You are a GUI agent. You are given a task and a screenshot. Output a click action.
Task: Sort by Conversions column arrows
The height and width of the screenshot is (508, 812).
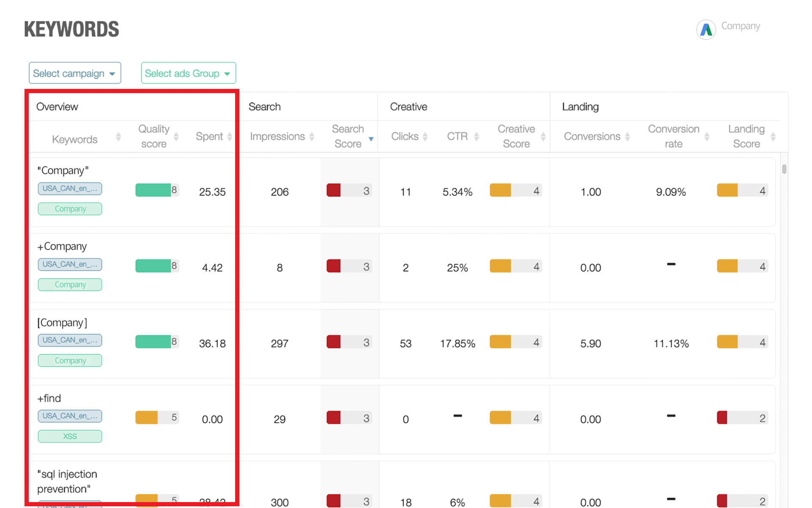tap(628, 136)
